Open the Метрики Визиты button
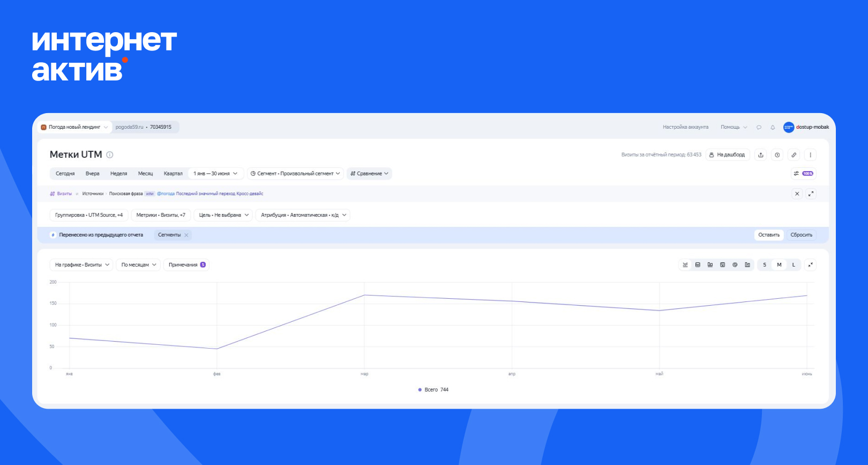The image size is (868, 465). point(161,215)
